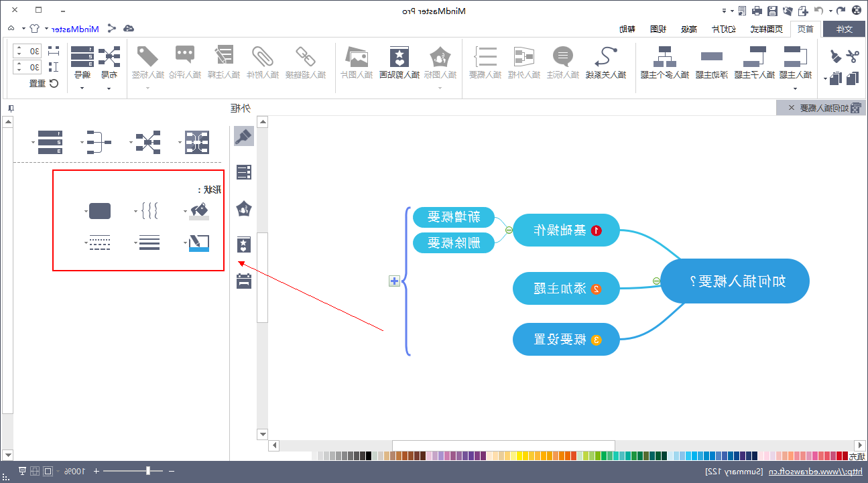Click the share icon beside MindMaster account
868x483 pixels.
tap(111, 28)
